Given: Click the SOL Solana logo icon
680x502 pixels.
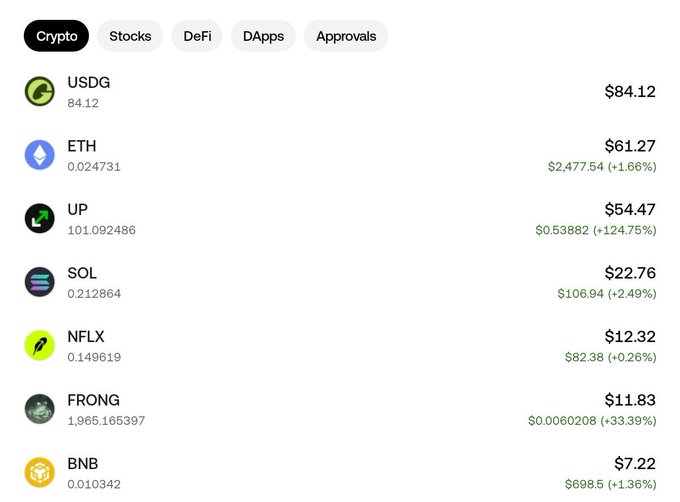Looking at the screenshot, I should coord(39,282).
